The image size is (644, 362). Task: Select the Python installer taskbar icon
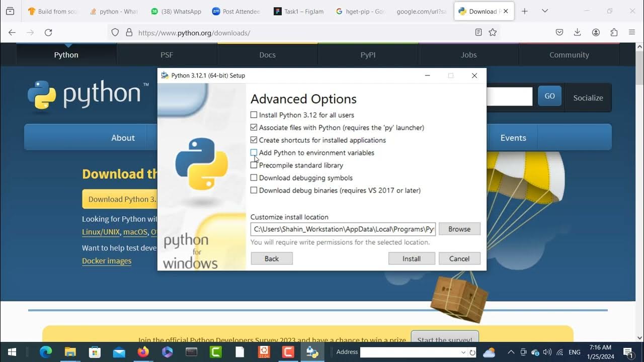(x=312, y=352)
